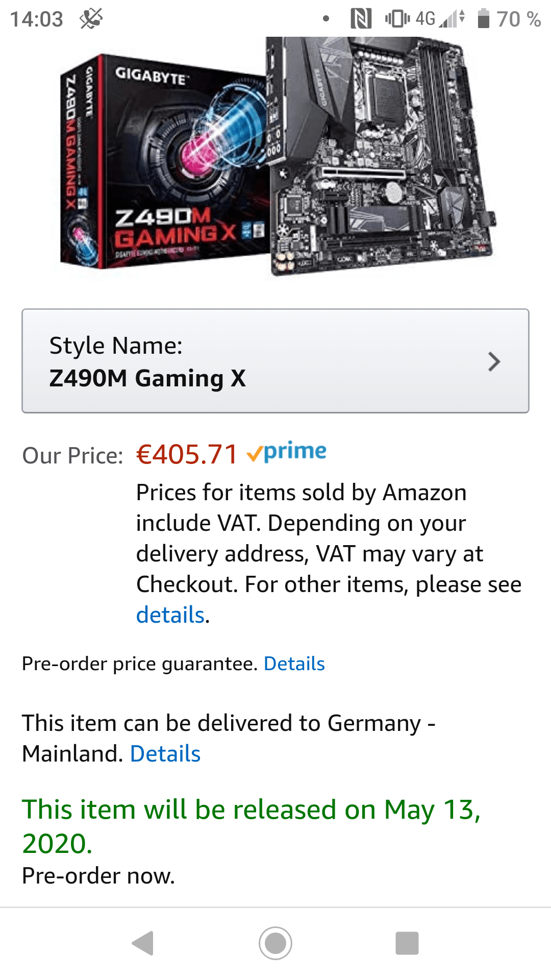Tap the vibrate mode status icon
Screen dimensions: 551x980
[x=397, y=19]
